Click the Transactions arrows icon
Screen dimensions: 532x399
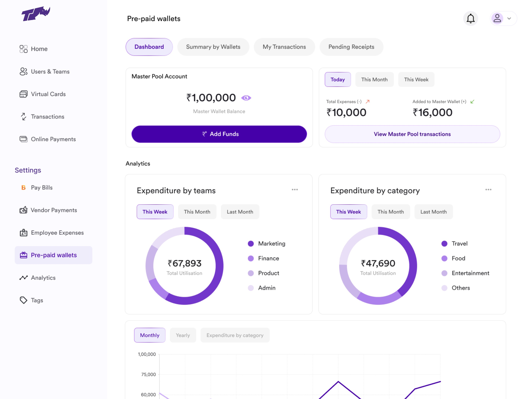click(x=23, y=117)
